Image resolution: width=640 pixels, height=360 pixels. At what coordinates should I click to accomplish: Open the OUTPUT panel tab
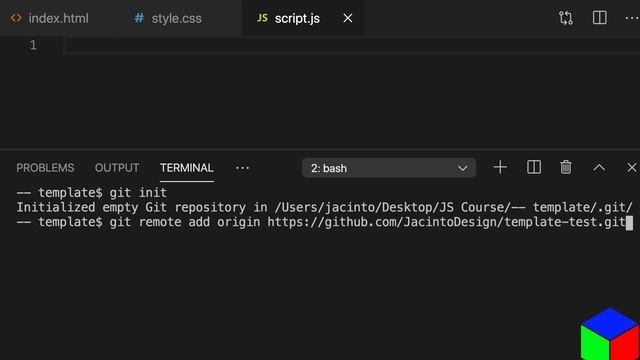click(117, 168)
